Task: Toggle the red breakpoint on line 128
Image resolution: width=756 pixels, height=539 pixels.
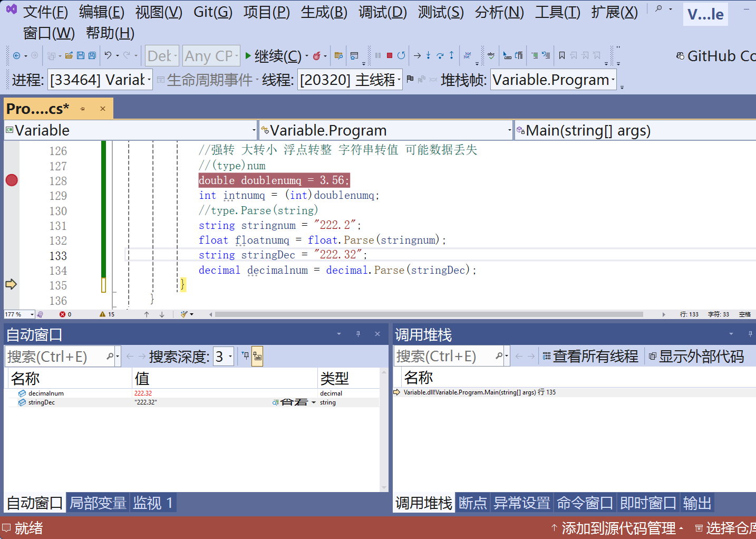Action: pos(11,180)
